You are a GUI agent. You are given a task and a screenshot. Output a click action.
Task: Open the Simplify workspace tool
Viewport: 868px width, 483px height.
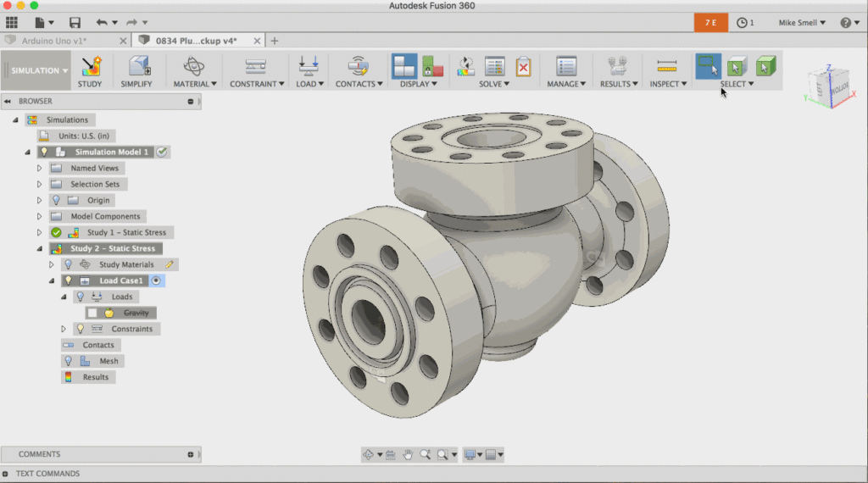click(136, 67)
